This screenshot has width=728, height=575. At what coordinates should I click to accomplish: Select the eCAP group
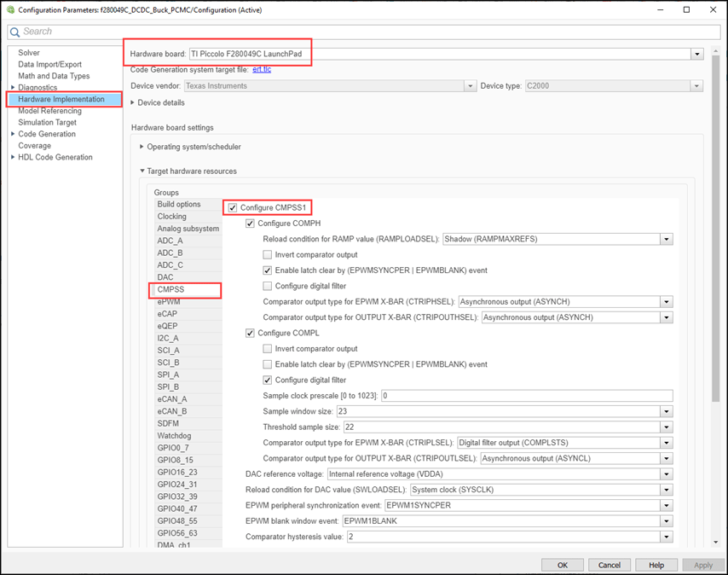point(188,314)
